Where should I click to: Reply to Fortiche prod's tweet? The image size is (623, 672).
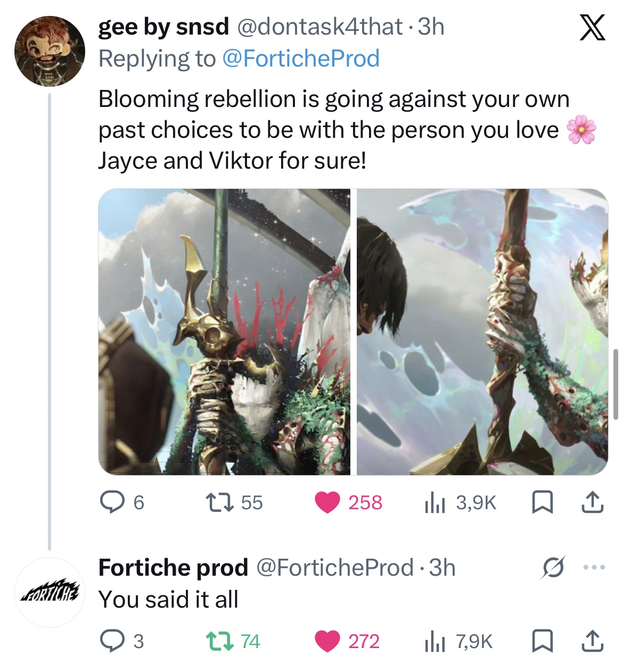(112, 641)
